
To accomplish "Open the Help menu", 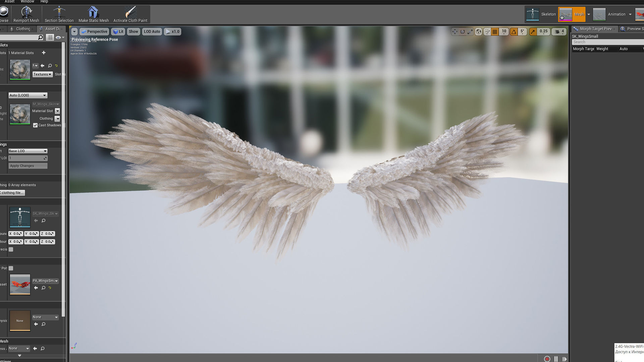I will [x=44, y=2].
